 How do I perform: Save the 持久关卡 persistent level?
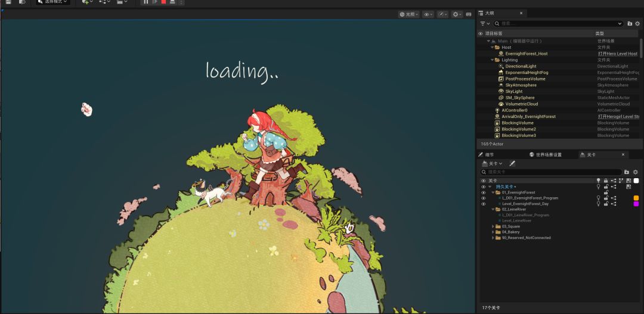(628, 186)
